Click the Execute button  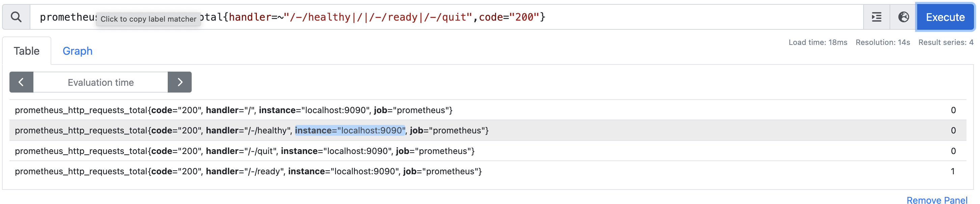click(x=945, y=17)
